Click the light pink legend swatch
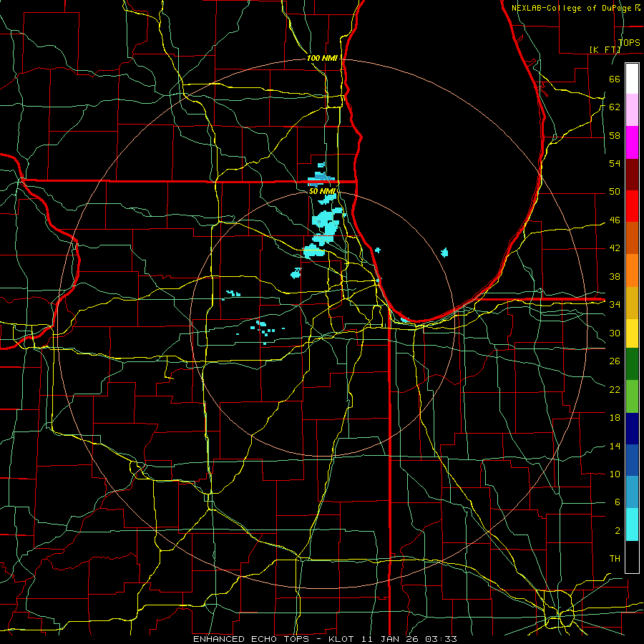Image resolution: width=644 pixels, height=644 pixels. [632, 110]
